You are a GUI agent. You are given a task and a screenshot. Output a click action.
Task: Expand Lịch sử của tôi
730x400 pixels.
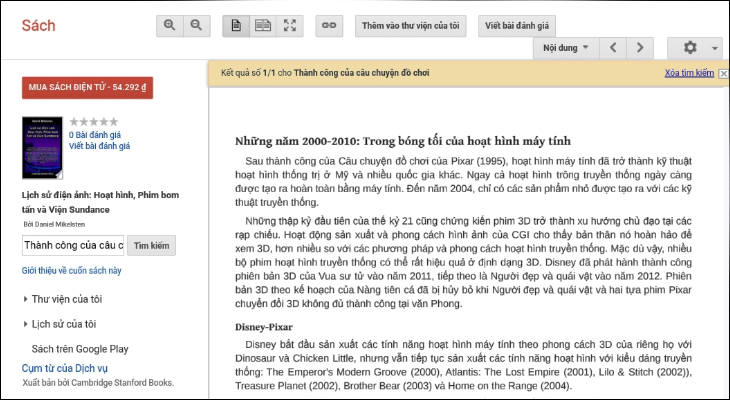pyautogui.click(x=60, y=324)
